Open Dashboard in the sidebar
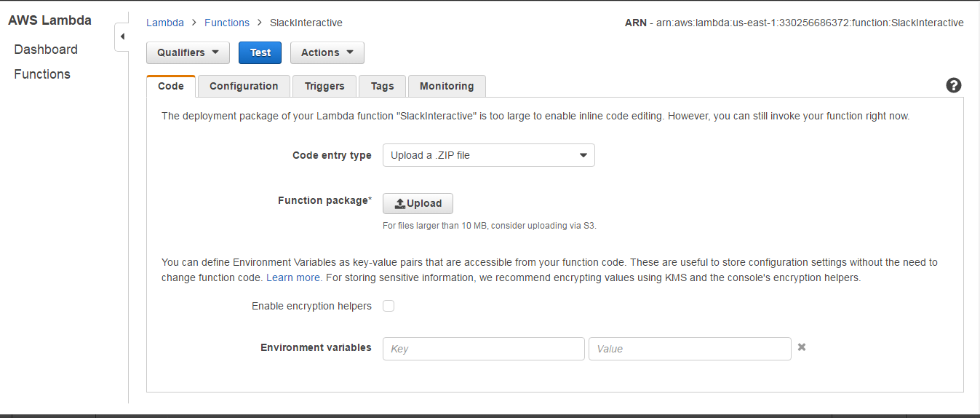Viewport: 980px width, 418px height. [x=46, y=50]
